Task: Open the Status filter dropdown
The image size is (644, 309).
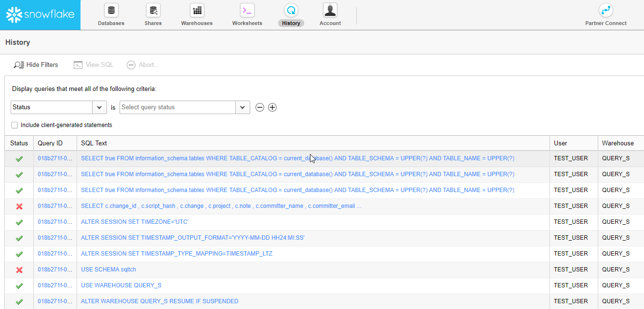Action: 99,107
